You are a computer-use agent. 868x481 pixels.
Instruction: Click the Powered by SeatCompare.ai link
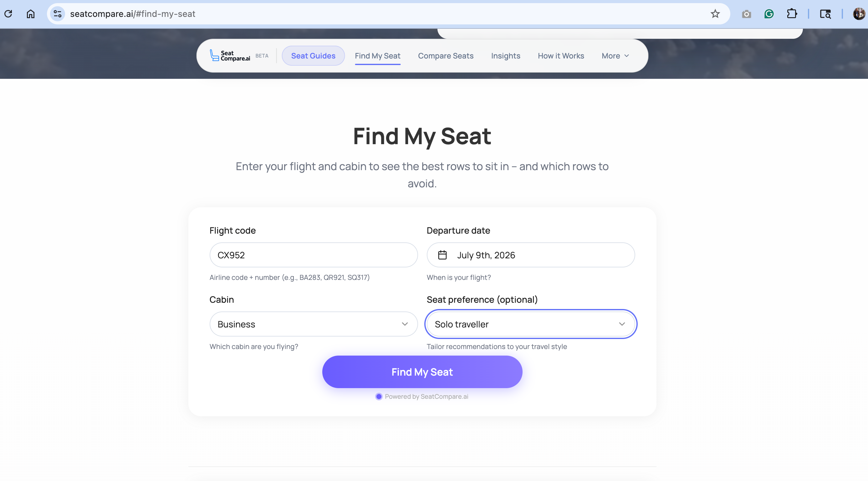click(422, 397)
